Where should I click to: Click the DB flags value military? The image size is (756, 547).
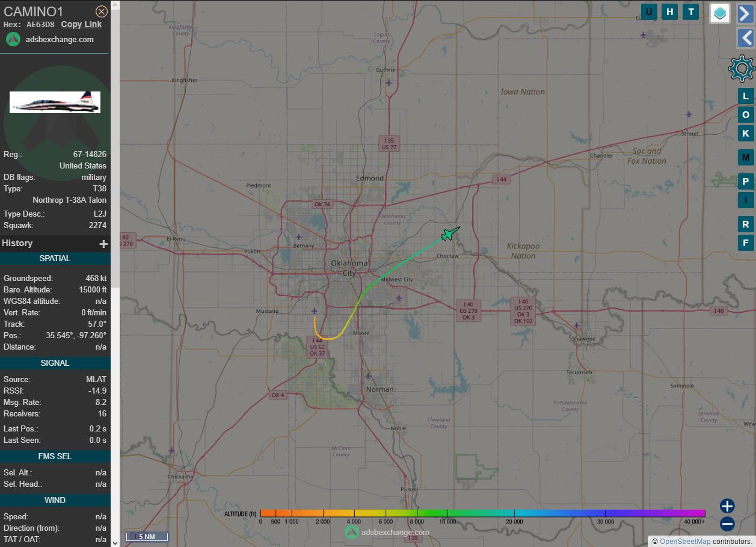[x=94, y=178]
